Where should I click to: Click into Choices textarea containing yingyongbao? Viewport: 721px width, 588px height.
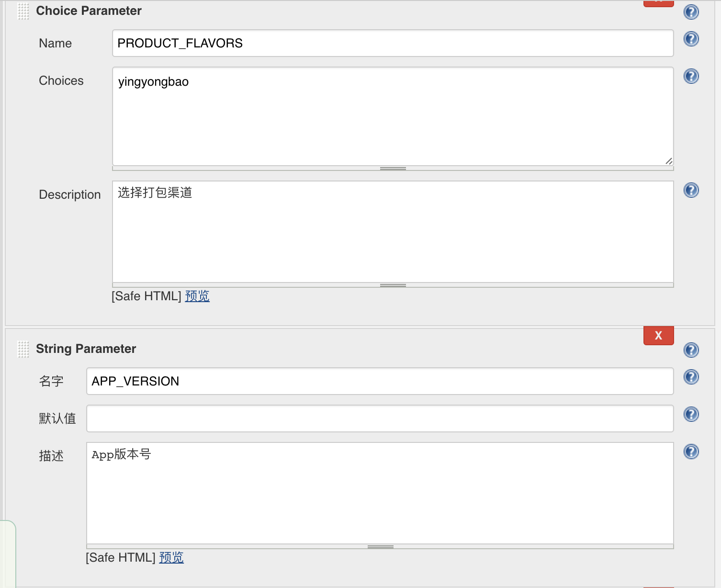(x=393, y=116)
